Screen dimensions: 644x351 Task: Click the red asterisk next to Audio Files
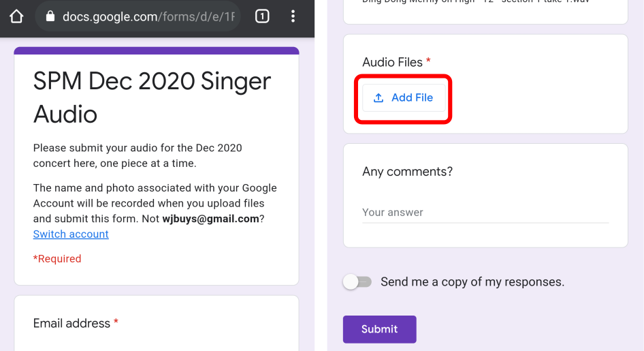coord(428,62)
